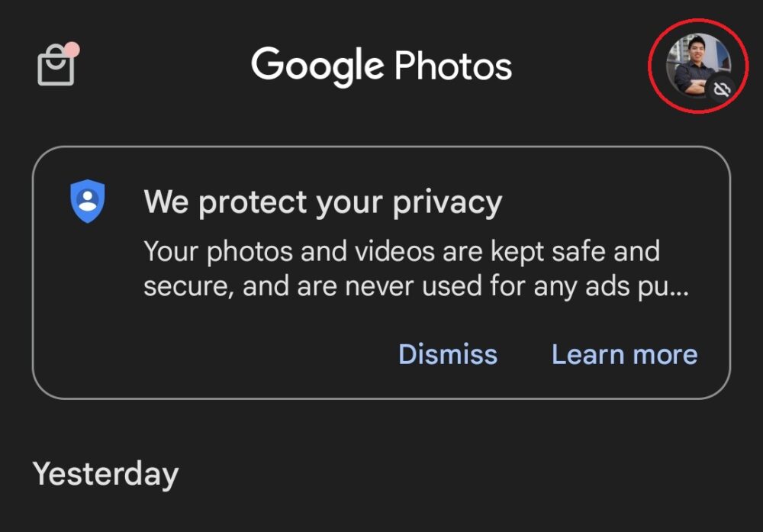Select the "Yesterday" section header

(x=105, y=474)
